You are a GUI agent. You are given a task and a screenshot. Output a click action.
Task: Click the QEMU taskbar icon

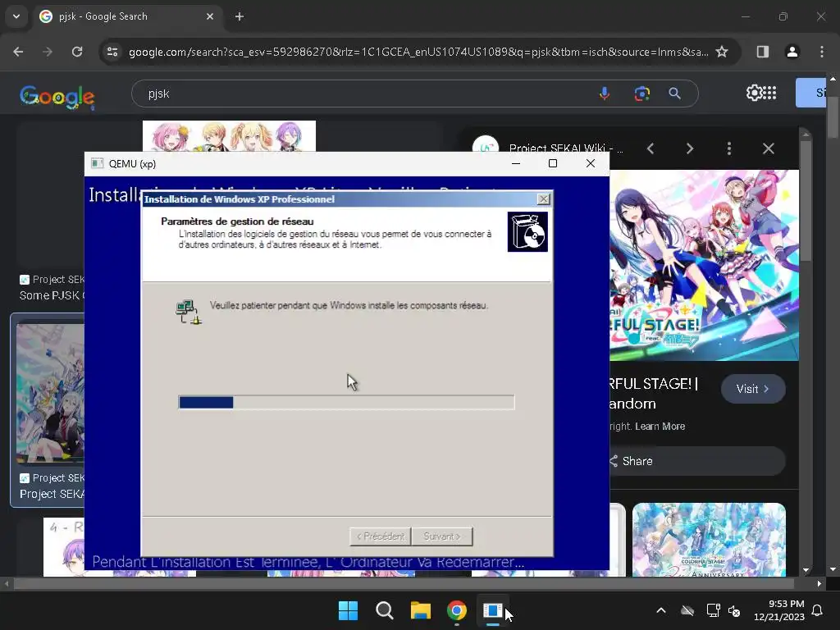(x=492, y=610)
